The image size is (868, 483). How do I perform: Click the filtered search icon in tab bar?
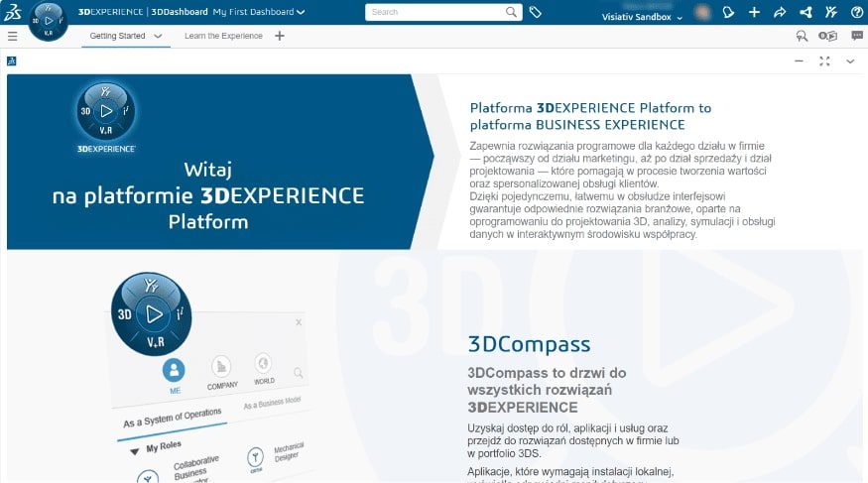(801, 36)
